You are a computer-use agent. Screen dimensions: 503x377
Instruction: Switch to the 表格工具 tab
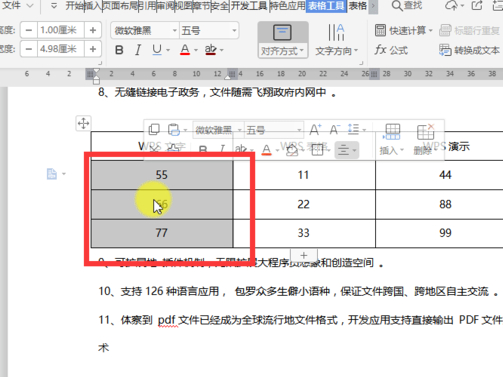tap(326, 6)
